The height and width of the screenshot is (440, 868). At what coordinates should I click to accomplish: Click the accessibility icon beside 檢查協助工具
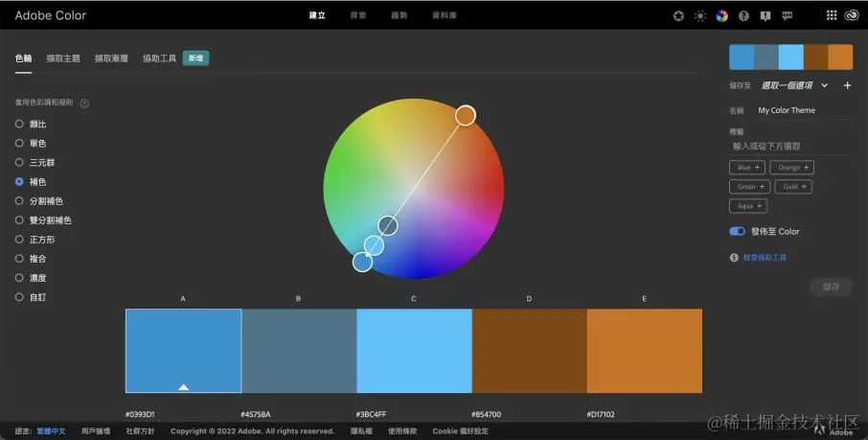(734, 258)
